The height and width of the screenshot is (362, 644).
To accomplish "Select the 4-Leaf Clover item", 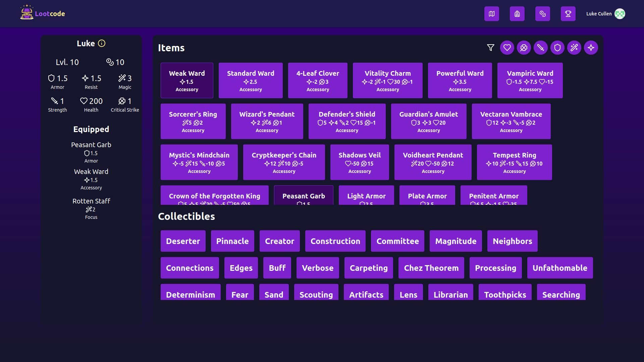I will (318, 80).
